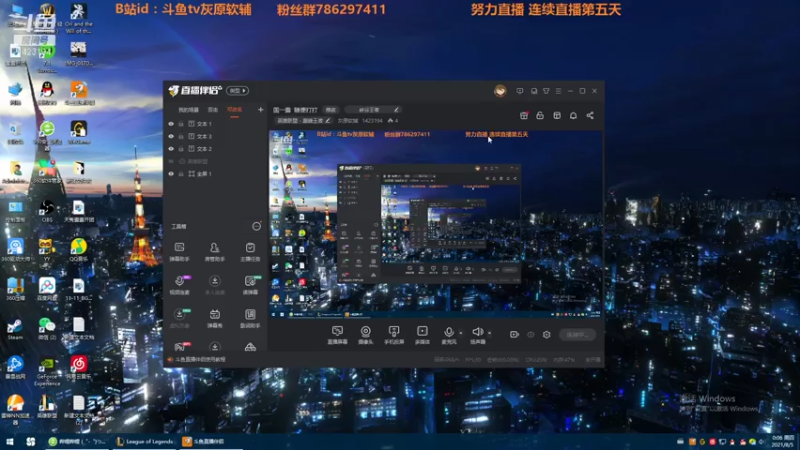800x450 pixels.
Task: Click the 麦克风 microphone icon
Action: coord(448,332)
